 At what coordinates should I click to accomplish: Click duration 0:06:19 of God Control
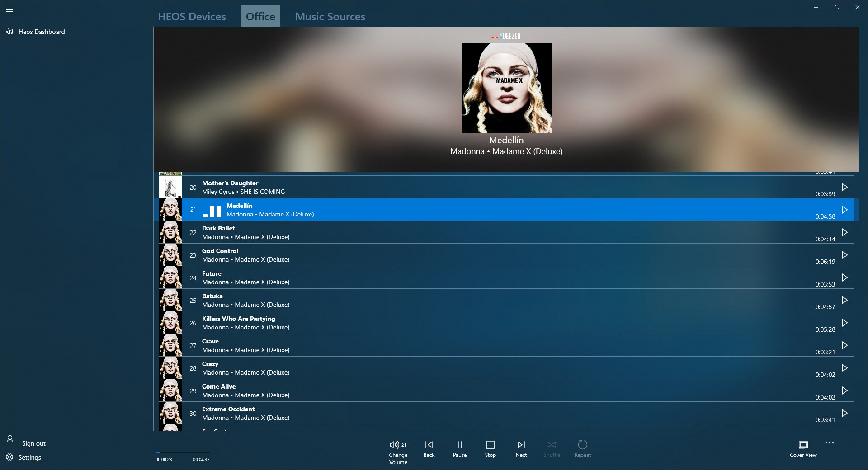(825, 262)
